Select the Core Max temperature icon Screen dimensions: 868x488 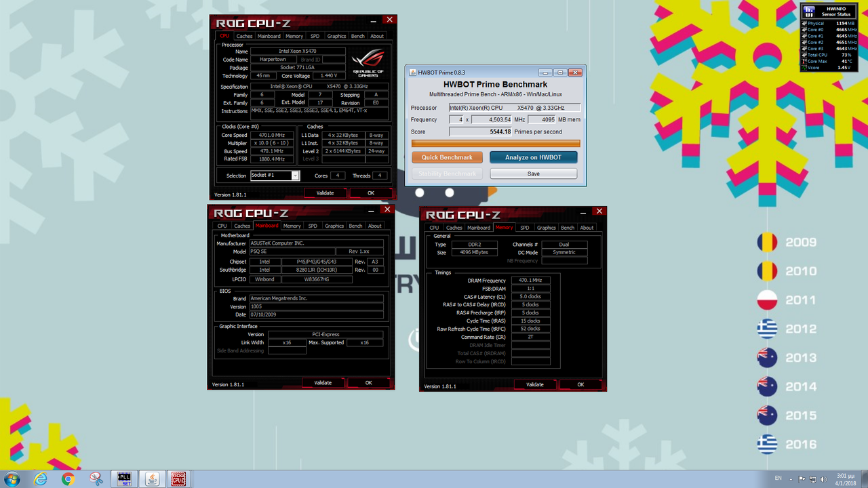804,62
